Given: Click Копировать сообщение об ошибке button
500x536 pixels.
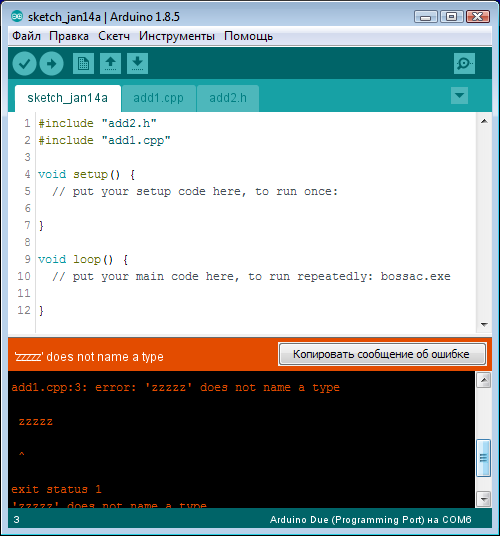Looking at the screenshot, I should coord(382,354).
